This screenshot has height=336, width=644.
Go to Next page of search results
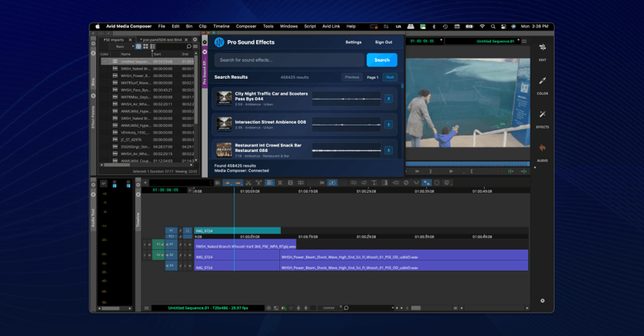390,77
